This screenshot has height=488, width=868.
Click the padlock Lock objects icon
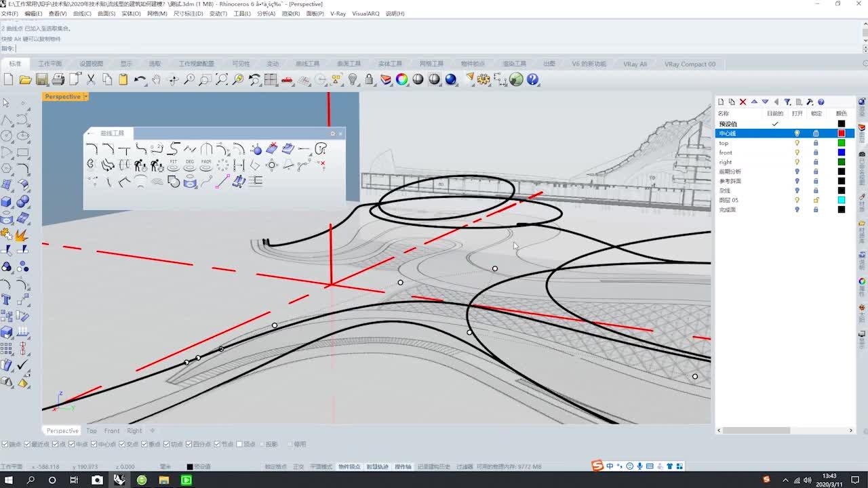(369, 79)
